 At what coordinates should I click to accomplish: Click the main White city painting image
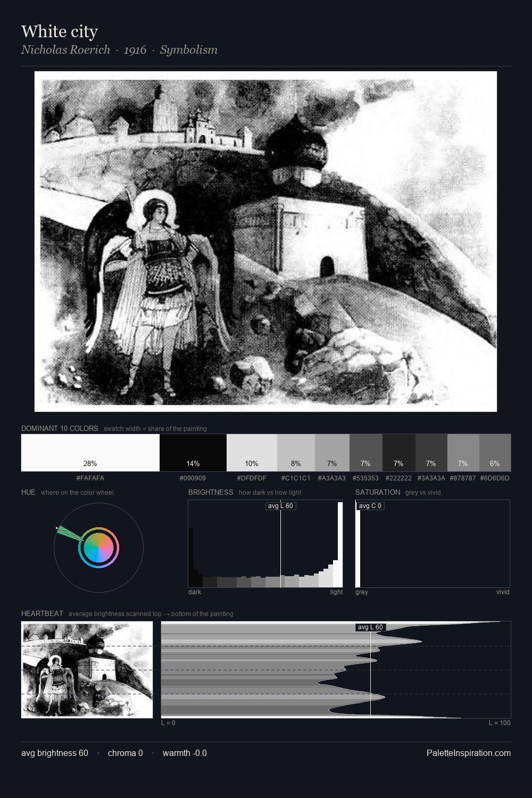[x=265, y=242]
